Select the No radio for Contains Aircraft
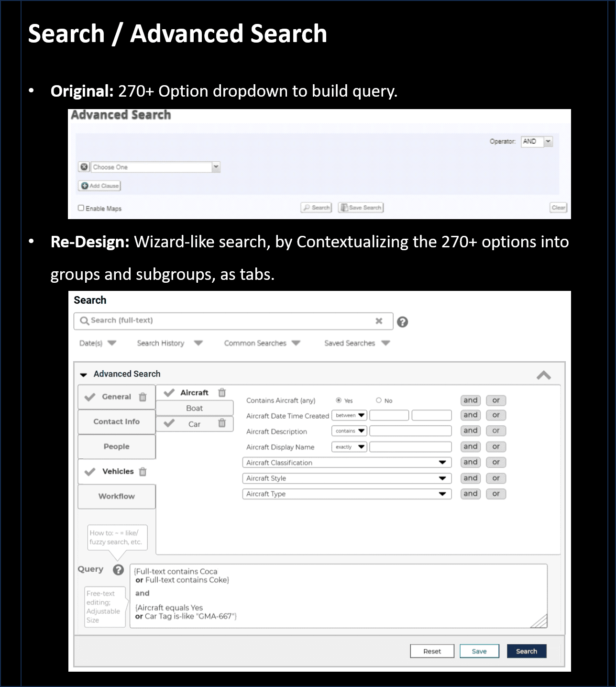Image resolution: width=616 pixels, height=687 pixels. click(379, 400)
